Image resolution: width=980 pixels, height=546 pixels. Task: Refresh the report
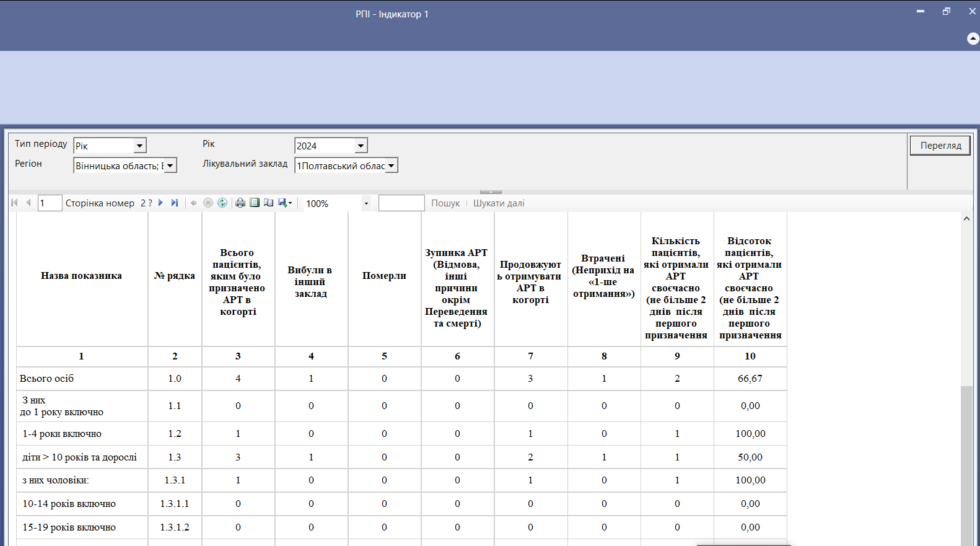coord(222,203)
